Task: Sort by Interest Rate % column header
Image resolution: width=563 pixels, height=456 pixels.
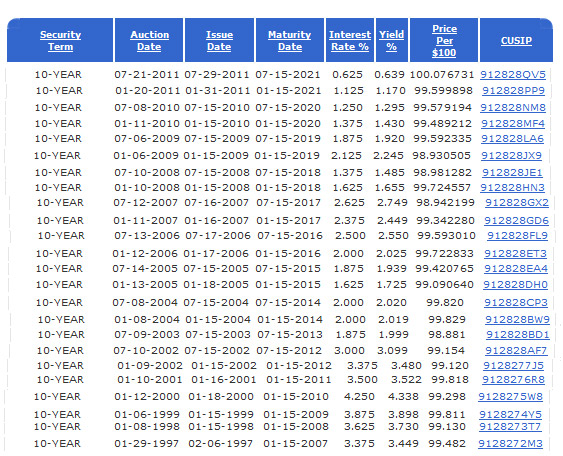Action: (350, 41)
